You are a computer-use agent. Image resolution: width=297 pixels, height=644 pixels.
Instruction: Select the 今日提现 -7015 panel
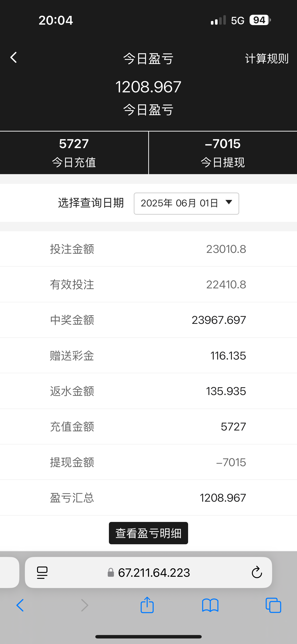click(x=223, y=153)
